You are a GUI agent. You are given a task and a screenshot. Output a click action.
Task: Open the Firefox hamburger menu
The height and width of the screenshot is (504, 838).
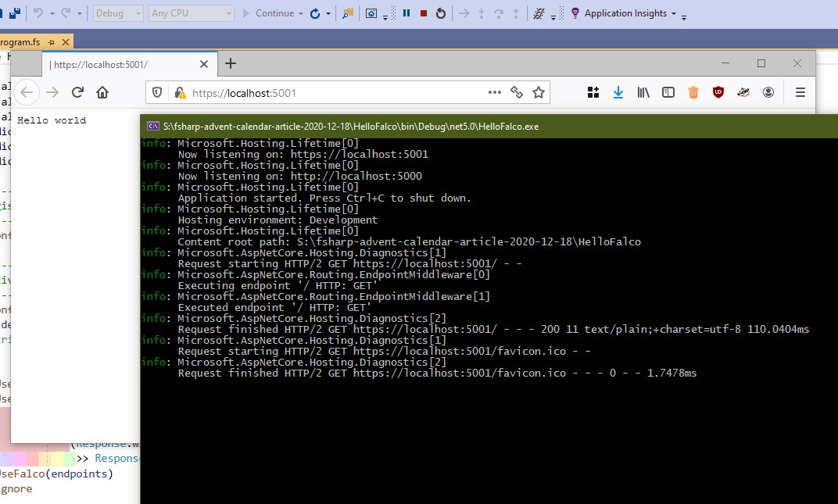point(800,92)
